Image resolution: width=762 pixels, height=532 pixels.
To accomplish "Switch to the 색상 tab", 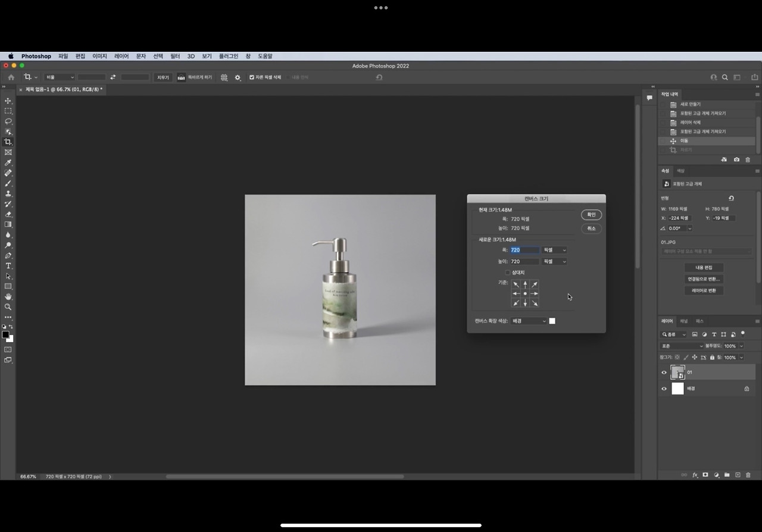I will (x=680, y=171).
